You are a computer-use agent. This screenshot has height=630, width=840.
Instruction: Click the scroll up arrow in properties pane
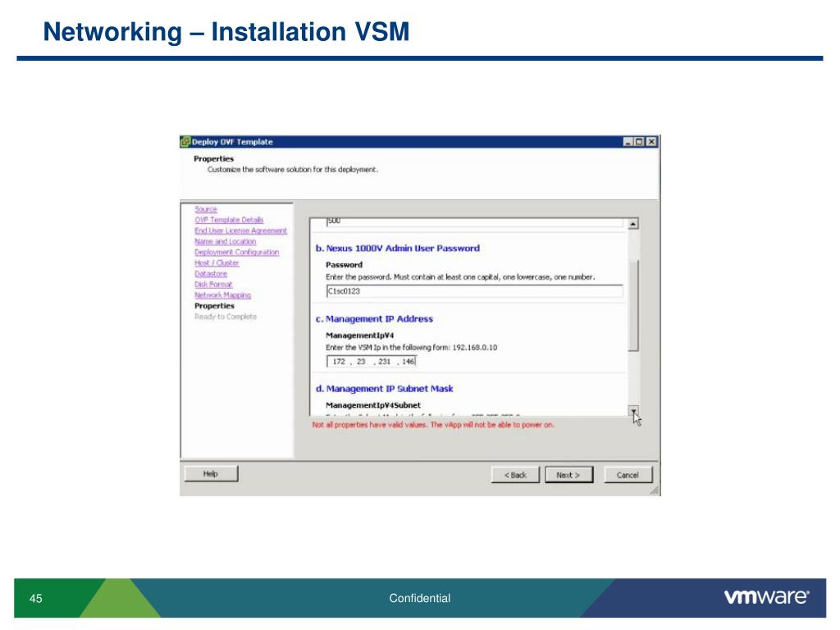point(633,224)
